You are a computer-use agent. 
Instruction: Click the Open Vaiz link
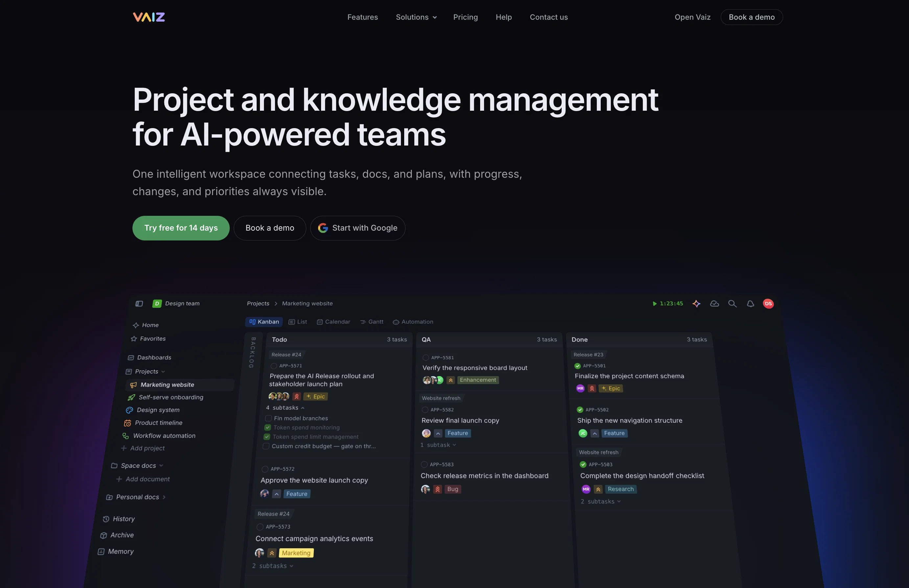point(692,17)
